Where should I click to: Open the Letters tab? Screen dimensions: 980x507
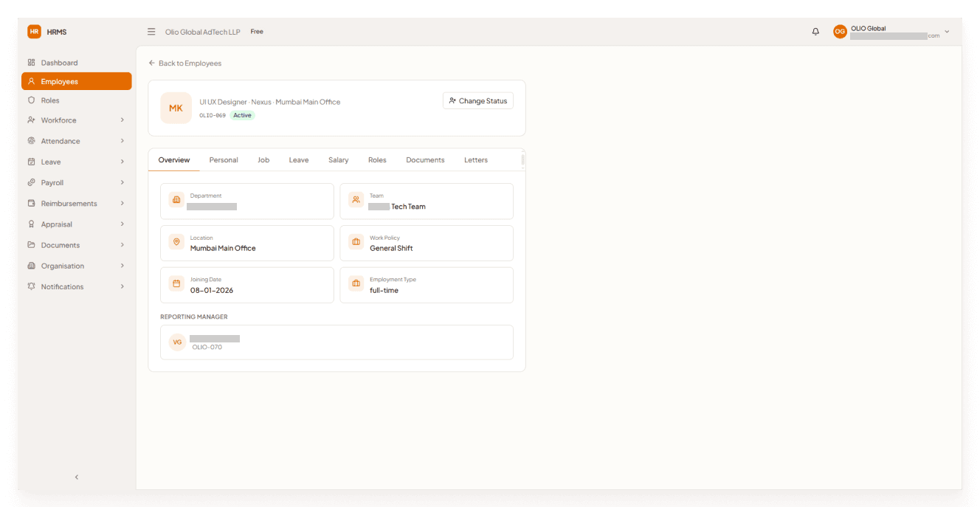point(476,160)
